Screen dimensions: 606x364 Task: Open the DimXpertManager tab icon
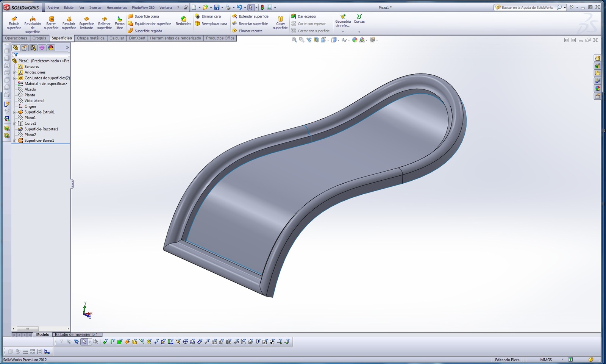point(42,48)
